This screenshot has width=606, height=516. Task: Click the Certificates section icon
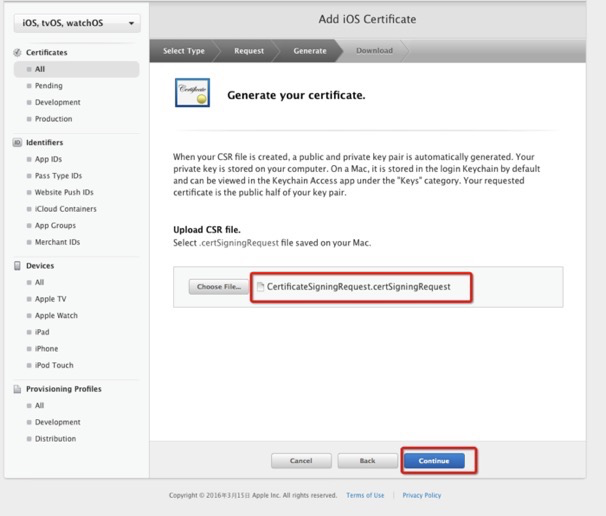[17, 52]
